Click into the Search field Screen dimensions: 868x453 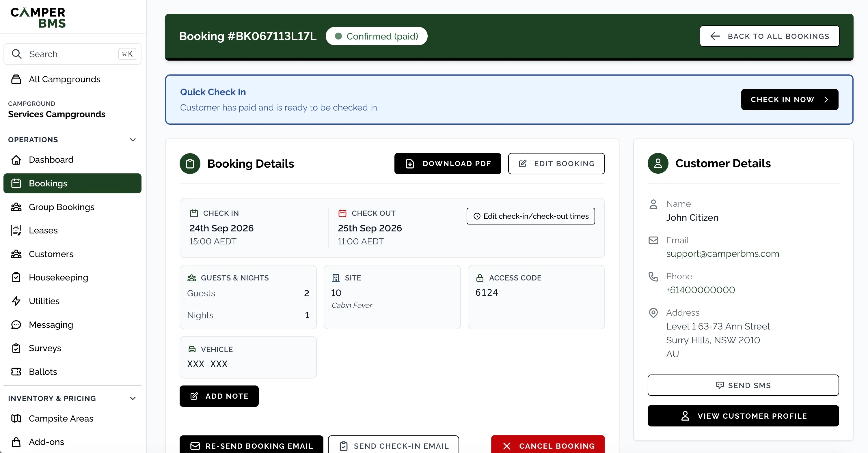[72, 54]
